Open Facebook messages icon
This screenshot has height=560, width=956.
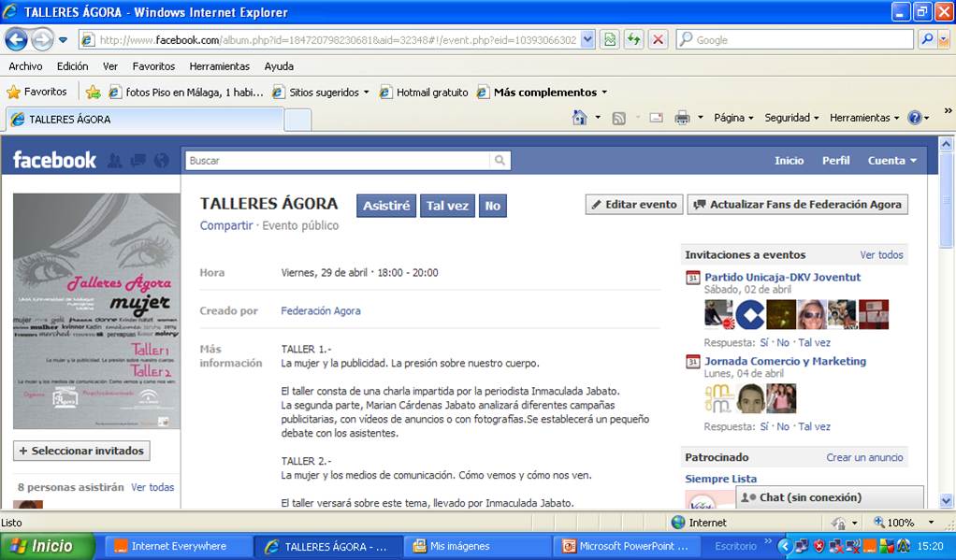click(x=138, y=161)
